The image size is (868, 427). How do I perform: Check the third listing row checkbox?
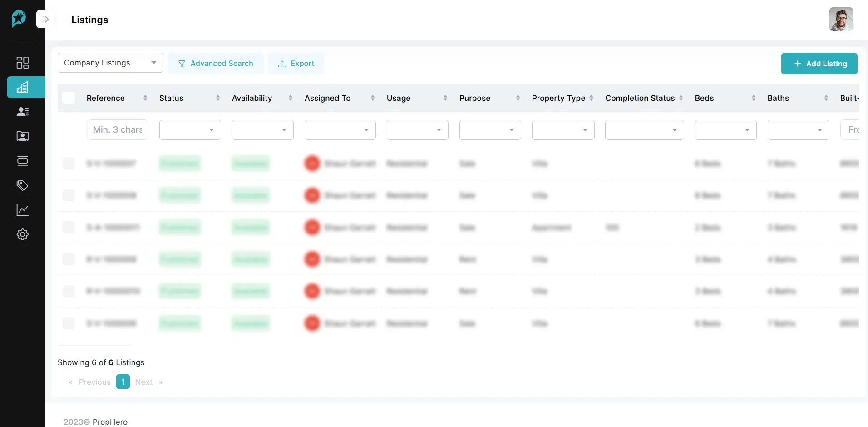(69, 227)
